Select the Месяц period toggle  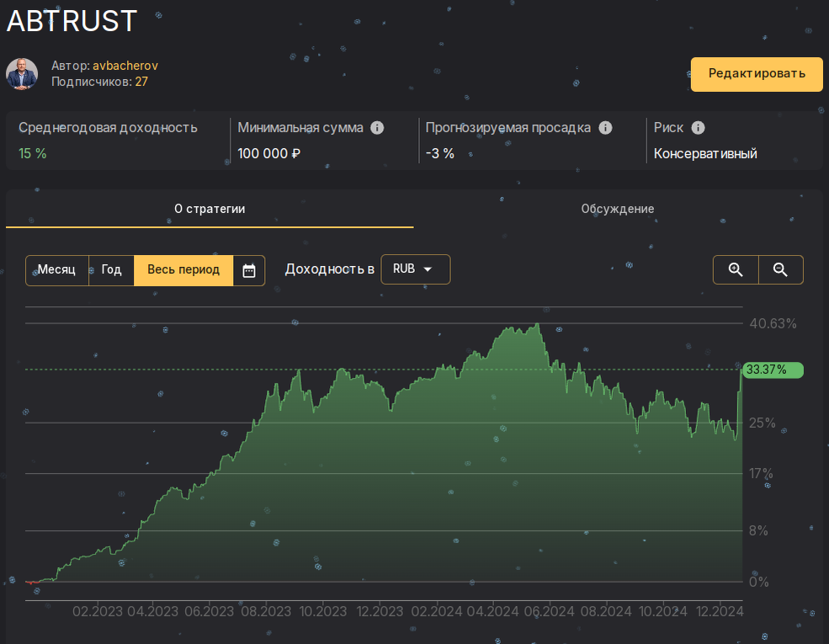(x=57, y=269)
